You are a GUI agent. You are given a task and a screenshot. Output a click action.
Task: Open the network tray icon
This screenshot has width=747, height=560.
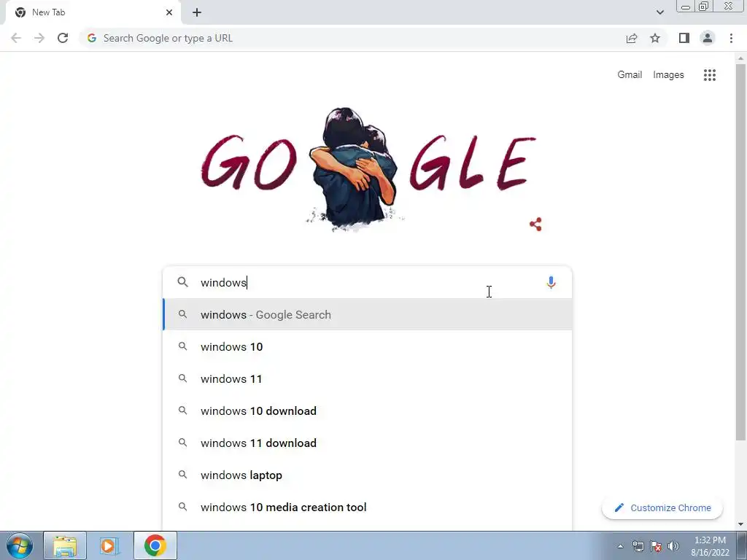[x=638, y=546]
